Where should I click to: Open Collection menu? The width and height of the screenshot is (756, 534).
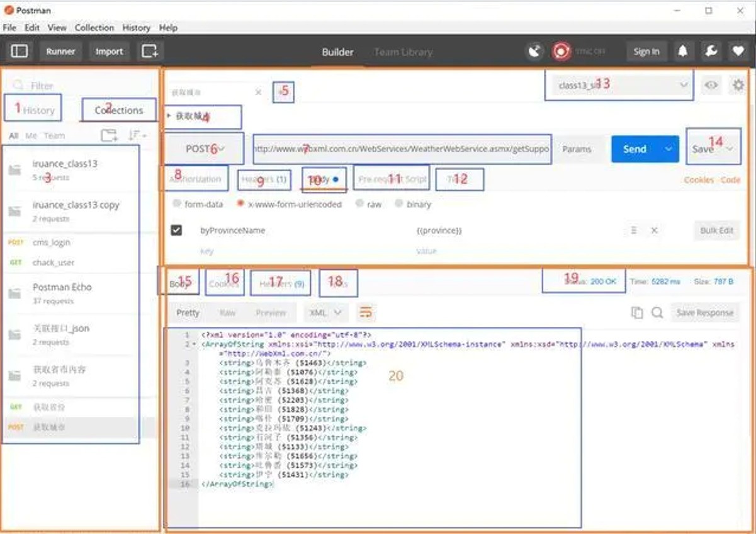pos(94,28)
